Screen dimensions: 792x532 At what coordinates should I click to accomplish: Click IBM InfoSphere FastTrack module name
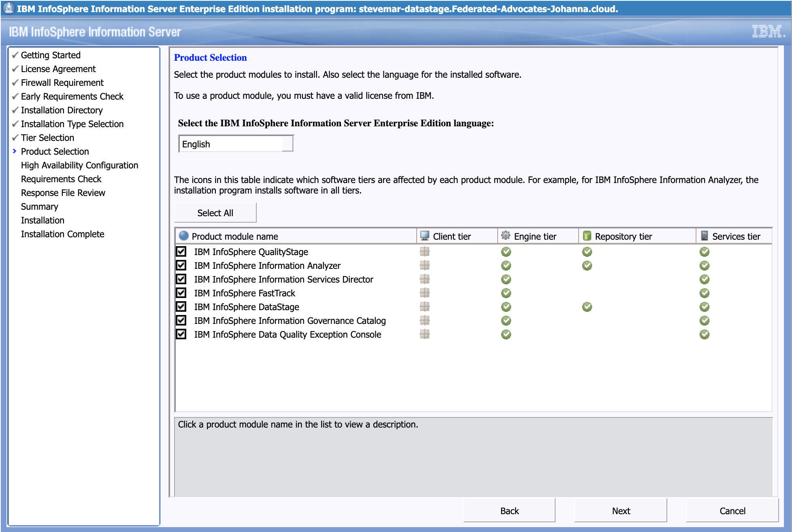(245, 293)
